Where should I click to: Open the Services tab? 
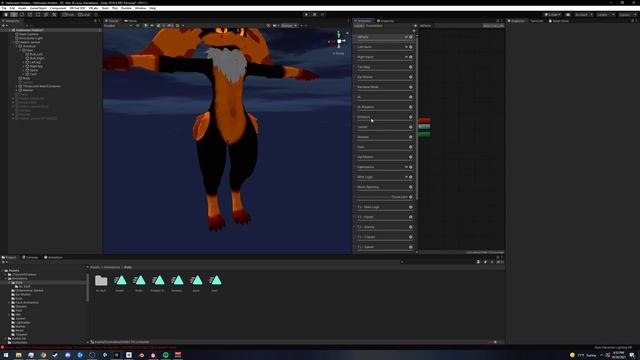(537, 21)
